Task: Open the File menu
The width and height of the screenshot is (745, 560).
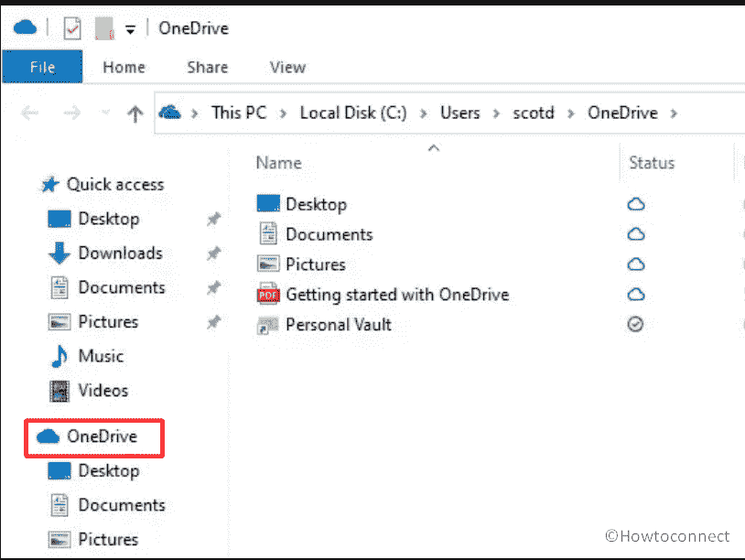Action: 42,67
